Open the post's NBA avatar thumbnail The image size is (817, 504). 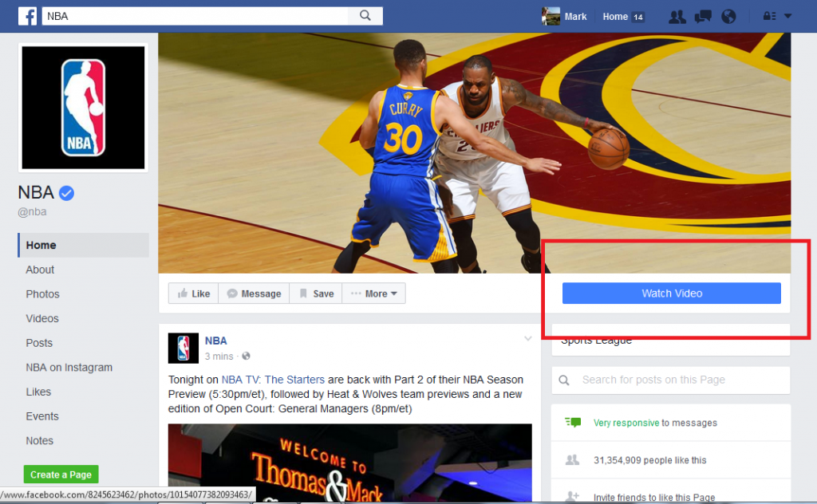(x=184, y=348)
